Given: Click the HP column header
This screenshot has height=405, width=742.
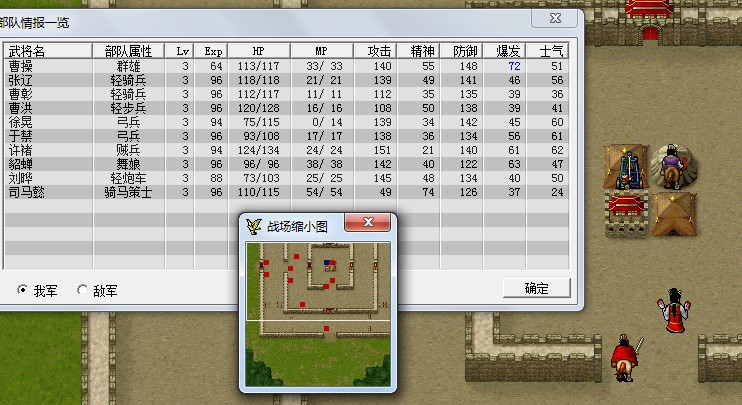Looking at the screenshot, I should click(x=259, y=51).
